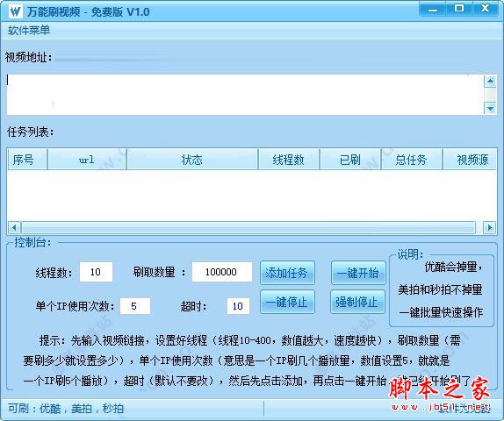Screen dimensions: 504x421
Task: Click the 优酷会掉量 note text
Action: [x=454, y=267]
